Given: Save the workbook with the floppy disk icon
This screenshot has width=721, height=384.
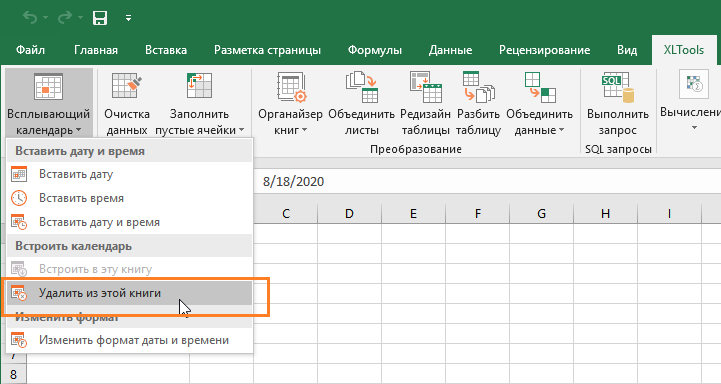Looking at the screenshot, I should 100,18.
